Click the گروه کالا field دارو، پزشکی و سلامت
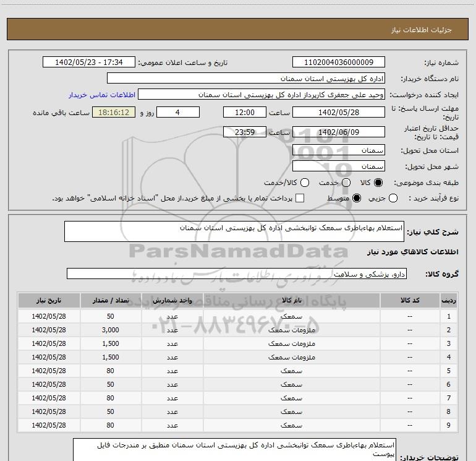 coord(237,274)
